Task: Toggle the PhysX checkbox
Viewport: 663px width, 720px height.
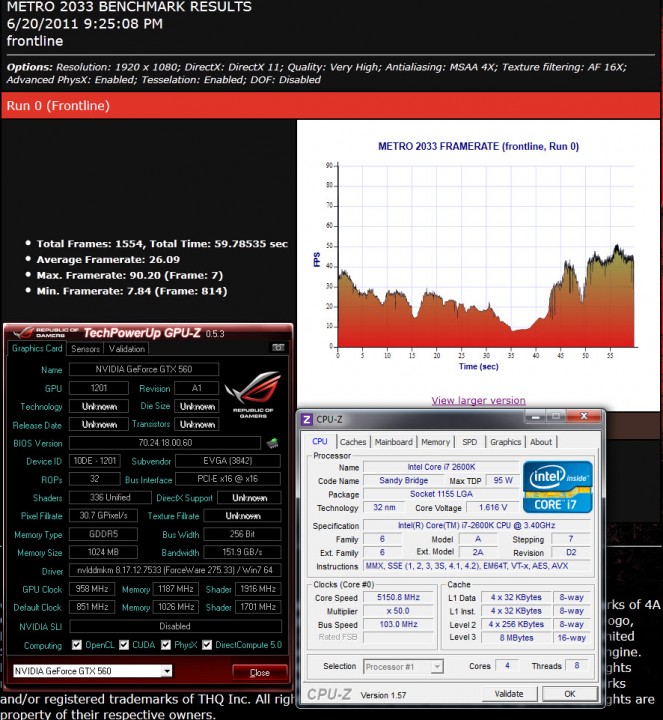Action: pyautogui.click(x=166, y=645)
